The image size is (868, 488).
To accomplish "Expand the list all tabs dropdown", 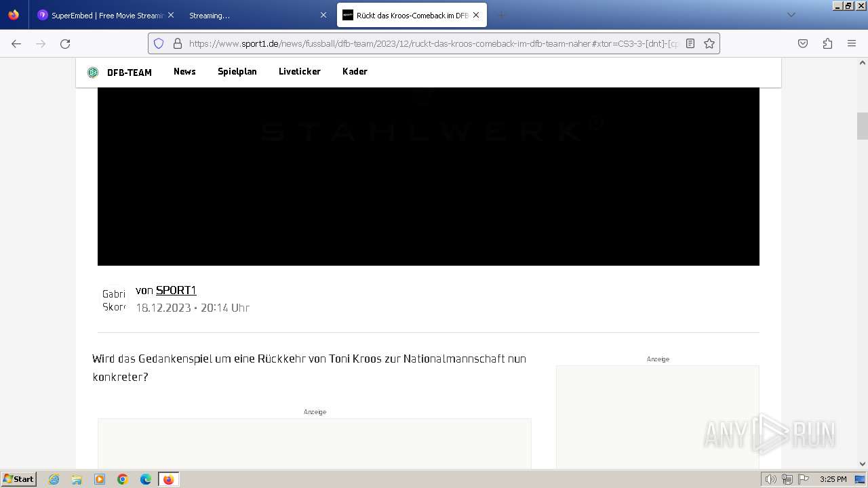I will pos(791,15).
